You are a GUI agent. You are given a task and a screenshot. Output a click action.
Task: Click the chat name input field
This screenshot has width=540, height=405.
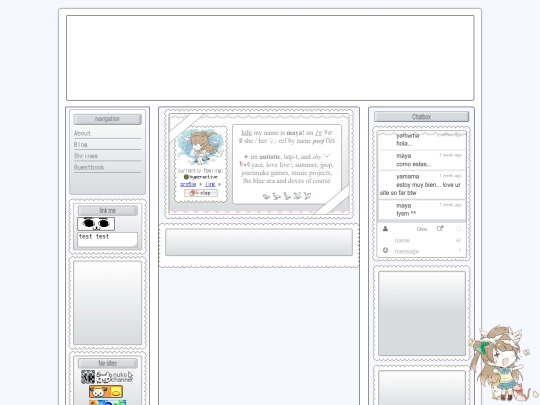click(424, 240)
